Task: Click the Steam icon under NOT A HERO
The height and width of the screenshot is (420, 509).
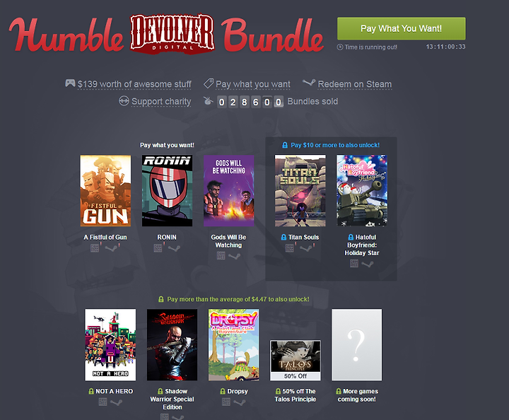Action: 116,402
